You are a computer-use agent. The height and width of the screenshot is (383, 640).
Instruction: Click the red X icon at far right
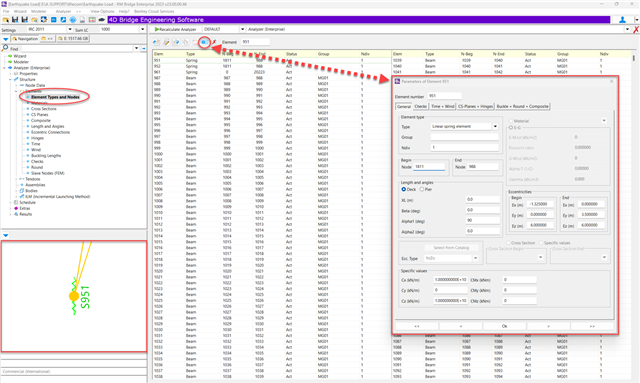[636, 29]
